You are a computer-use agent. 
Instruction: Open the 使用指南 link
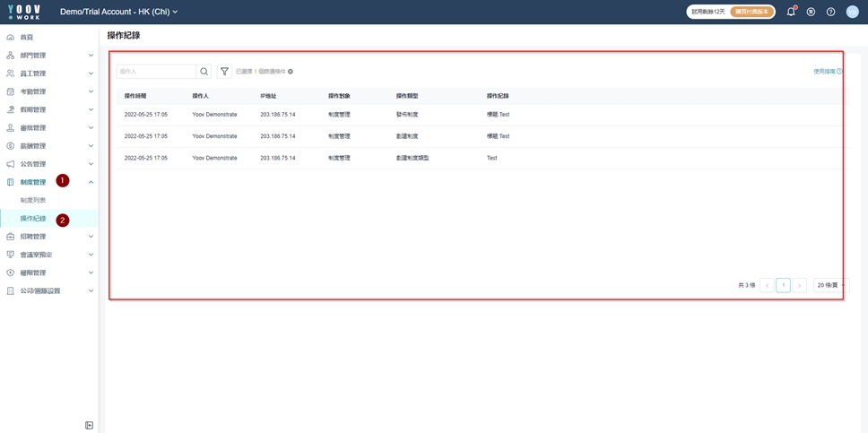[827, 72]
